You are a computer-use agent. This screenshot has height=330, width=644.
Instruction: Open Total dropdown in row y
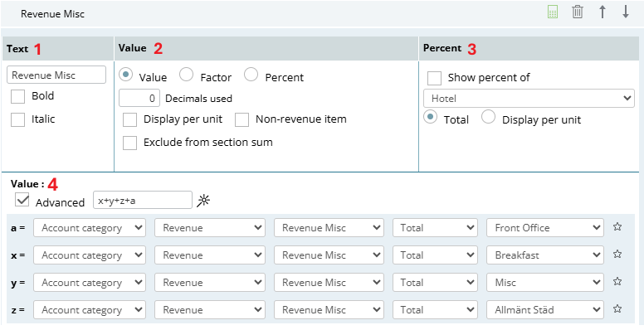pos(435,283)
